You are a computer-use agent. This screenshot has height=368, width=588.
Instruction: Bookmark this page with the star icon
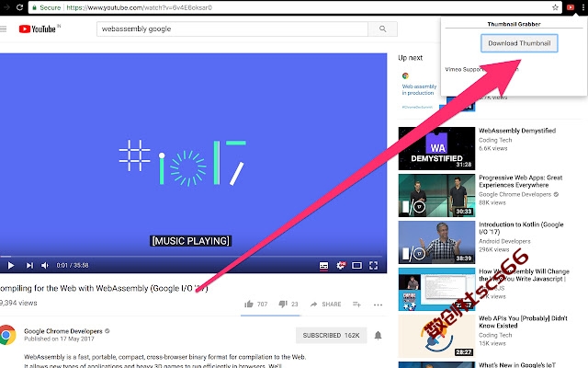point(555,7)
